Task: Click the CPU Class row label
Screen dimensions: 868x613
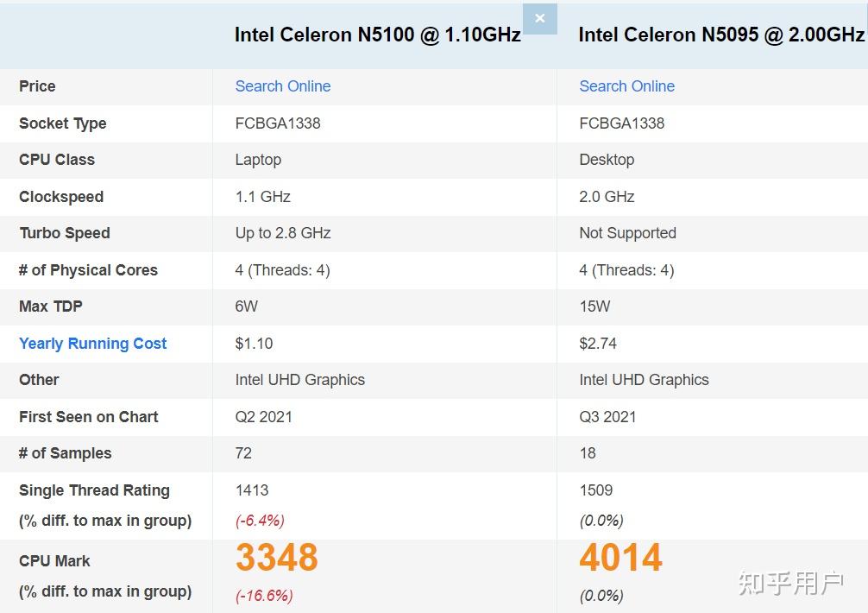Action: [57, 160]
